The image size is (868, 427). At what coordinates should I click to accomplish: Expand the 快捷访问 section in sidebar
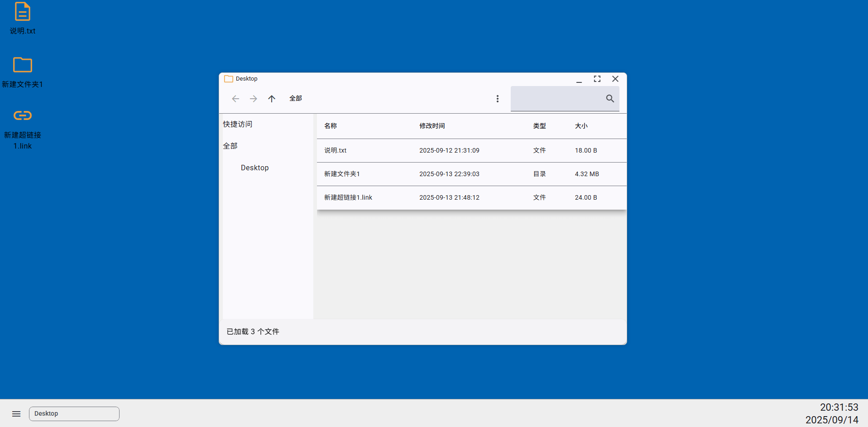(x=237, y=124)
